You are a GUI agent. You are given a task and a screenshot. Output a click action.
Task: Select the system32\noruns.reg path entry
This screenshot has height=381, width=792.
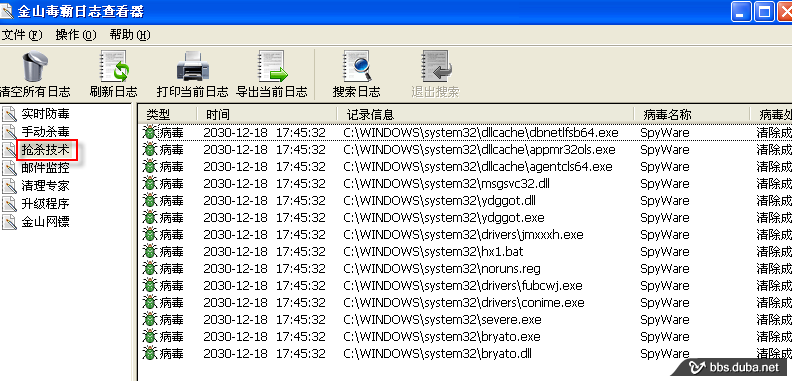pos(442,269)
